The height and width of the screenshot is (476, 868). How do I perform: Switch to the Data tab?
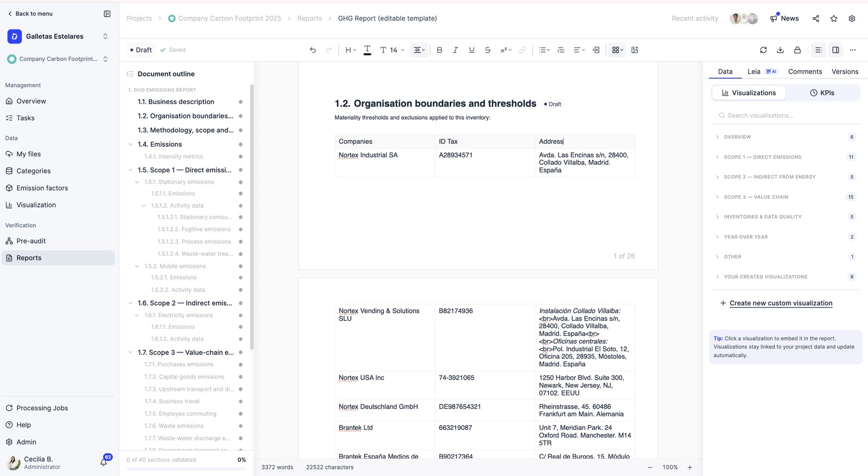point(725,72)
